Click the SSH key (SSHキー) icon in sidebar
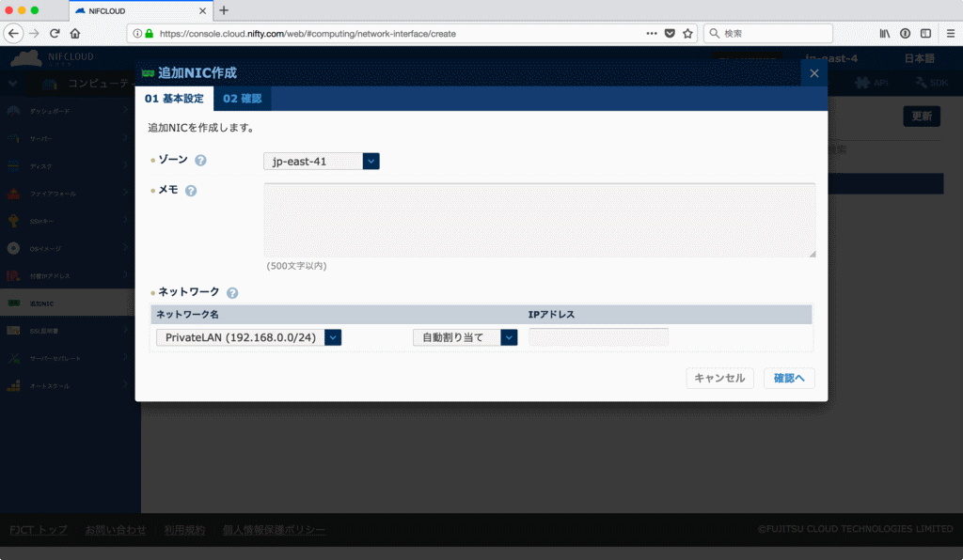This screenshot has height=560, width=963. pos(13,221)
